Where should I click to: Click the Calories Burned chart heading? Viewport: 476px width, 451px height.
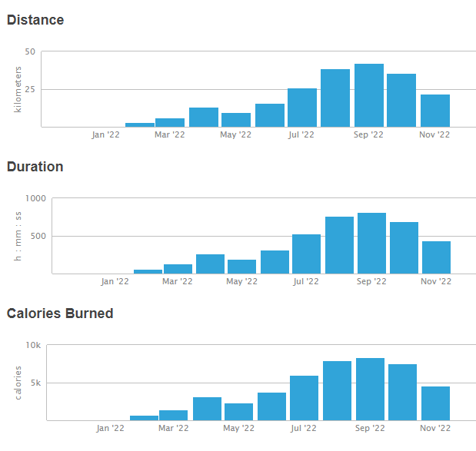point(60,313)
